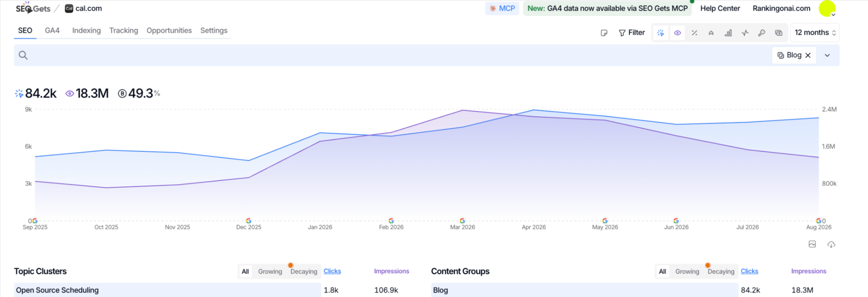Sort Content Groups by Impressions
The width and height of the screenshot is (868, 297).
tap(809, 271)
